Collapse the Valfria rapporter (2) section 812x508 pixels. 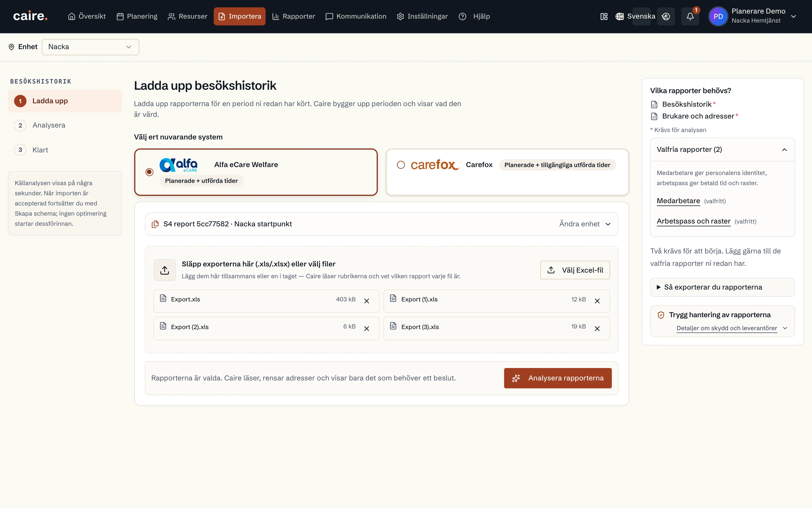point(722,150)
